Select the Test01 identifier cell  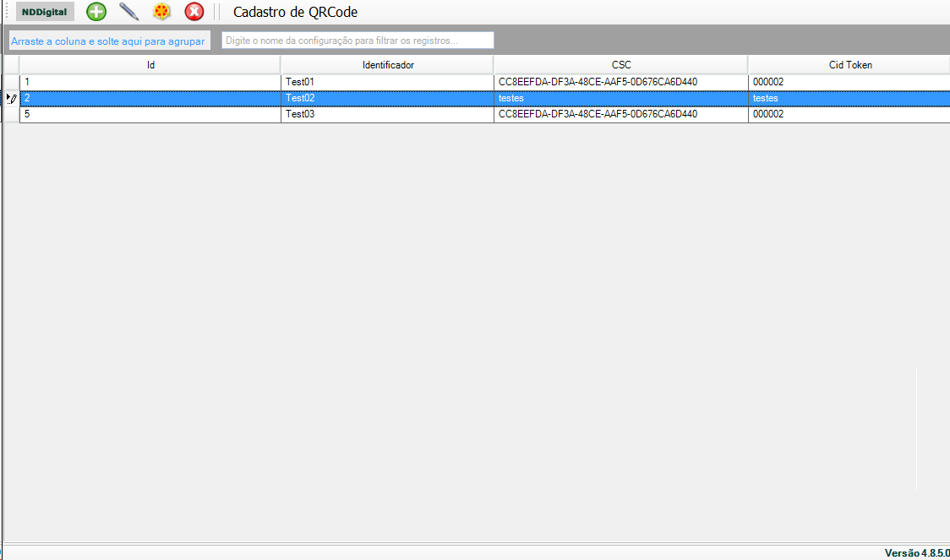click(x=388, y=82)
